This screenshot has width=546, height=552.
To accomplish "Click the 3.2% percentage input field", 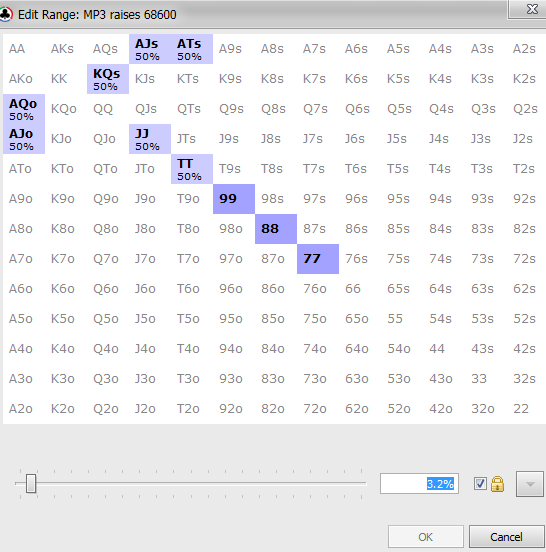I will point(419,484).
